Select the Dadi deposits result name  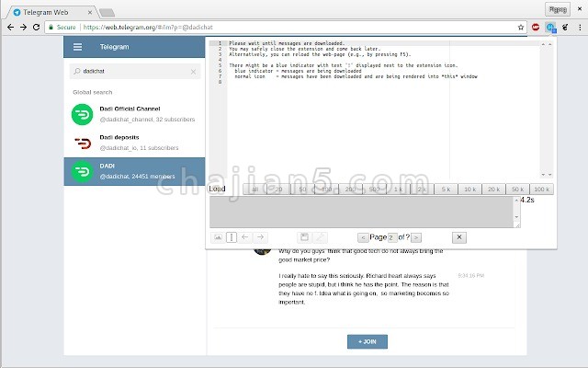(119, 137)
